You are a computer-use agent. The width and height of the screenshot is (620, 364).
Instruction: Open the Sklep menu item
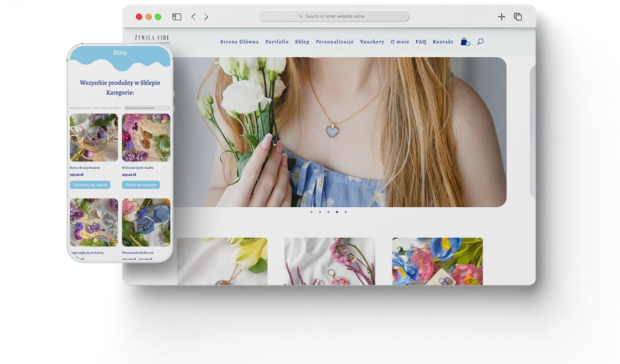[x=302, y=42]
